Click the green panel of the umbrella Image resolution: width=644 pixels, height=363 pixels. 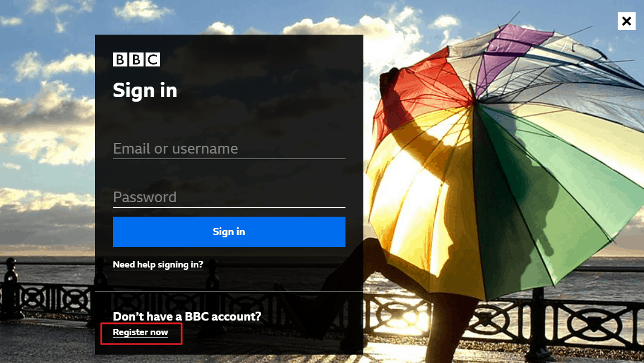click(546, 197)
